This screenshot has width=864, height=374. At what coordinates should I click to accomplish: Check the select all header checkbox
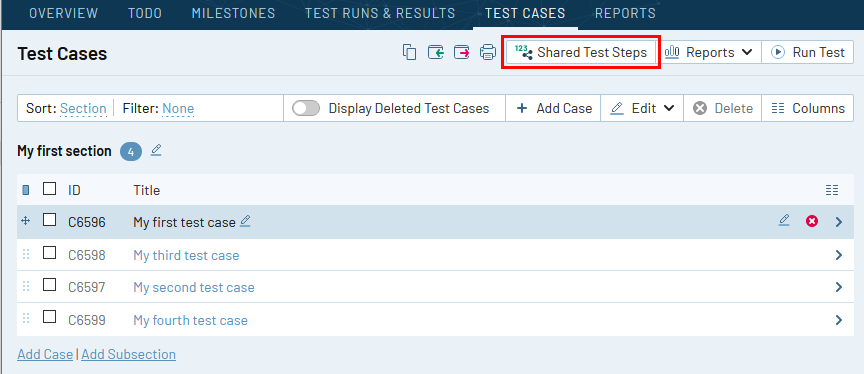pos(50,189)
